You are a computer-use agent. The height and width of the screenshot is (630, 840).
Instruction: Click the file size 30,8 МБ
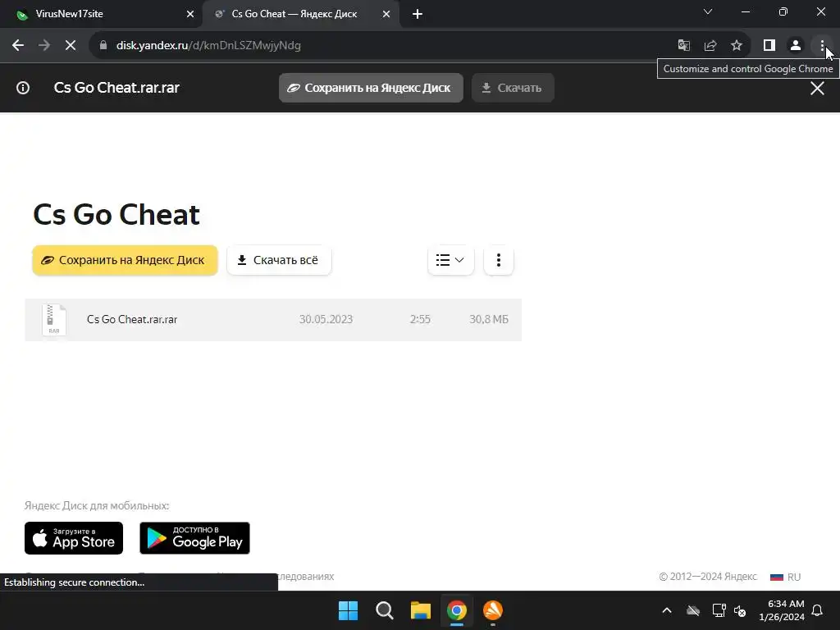click(x=489, y=319)
